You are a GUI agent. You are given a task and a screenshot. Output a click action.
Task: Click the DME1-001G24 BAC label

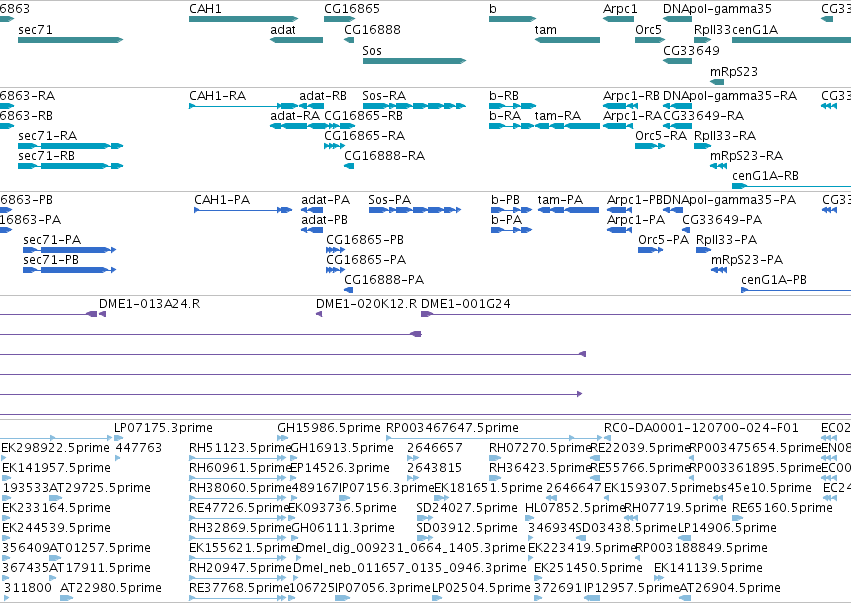pyautogui.click(x=466, y=304)
